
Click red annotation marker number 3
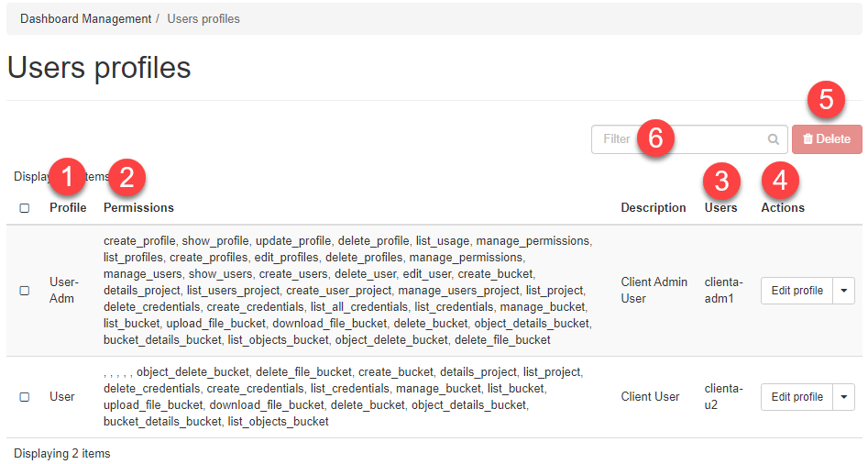[x=721, y=181]
